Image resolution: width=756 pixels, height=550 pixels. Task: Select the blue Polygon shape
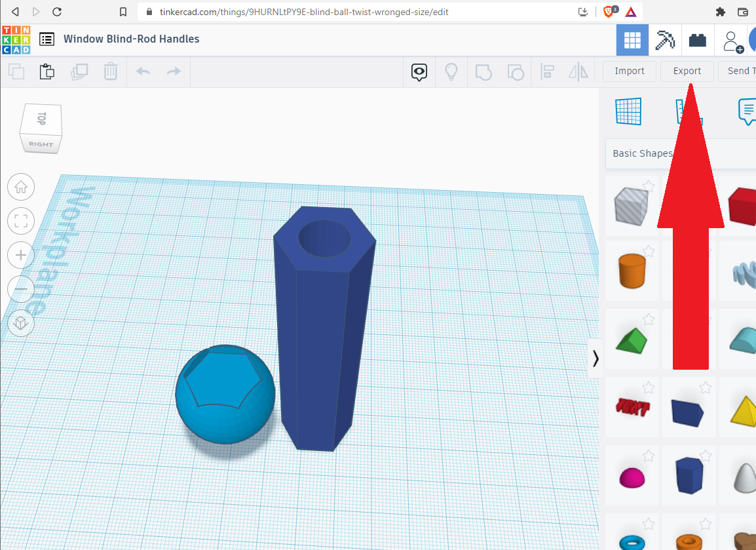pos(689,475)
